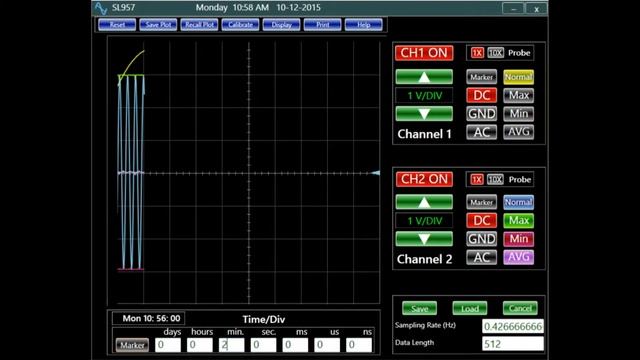Toggle Channel 1 AVG trace
This screenshot has width=640, height=360.
tap(518, 132)
